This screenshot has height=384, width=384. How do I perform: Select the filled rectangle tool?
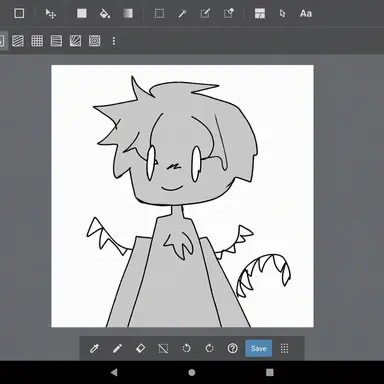click(x=82, y=14)
